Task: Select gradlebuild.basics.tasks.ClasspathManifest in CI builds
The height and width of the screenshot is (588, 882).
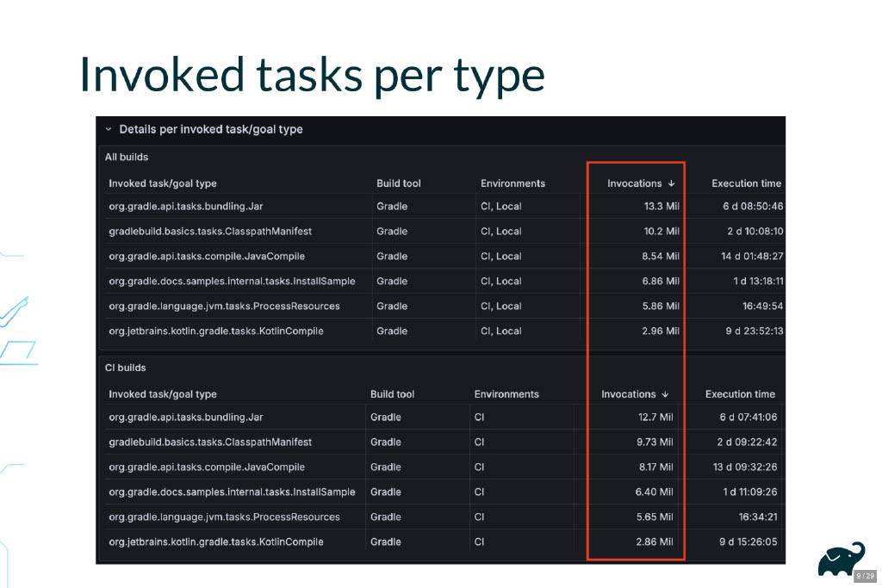Action: pos(210,442)
